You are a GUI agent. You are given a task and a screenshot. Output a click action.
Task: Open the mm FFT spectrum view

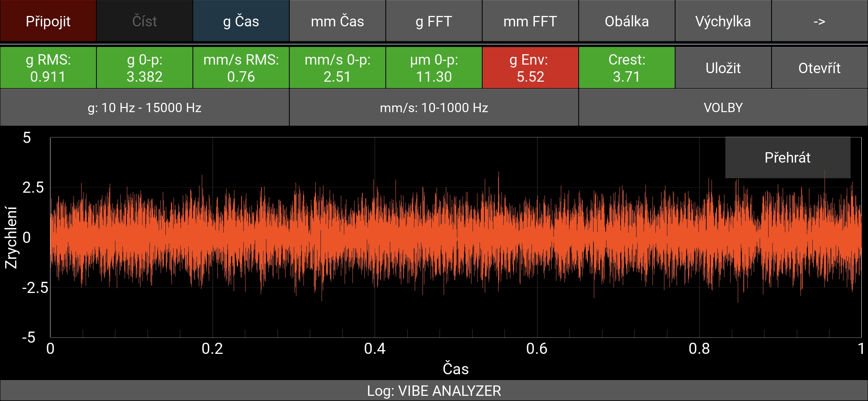point(530,21)
